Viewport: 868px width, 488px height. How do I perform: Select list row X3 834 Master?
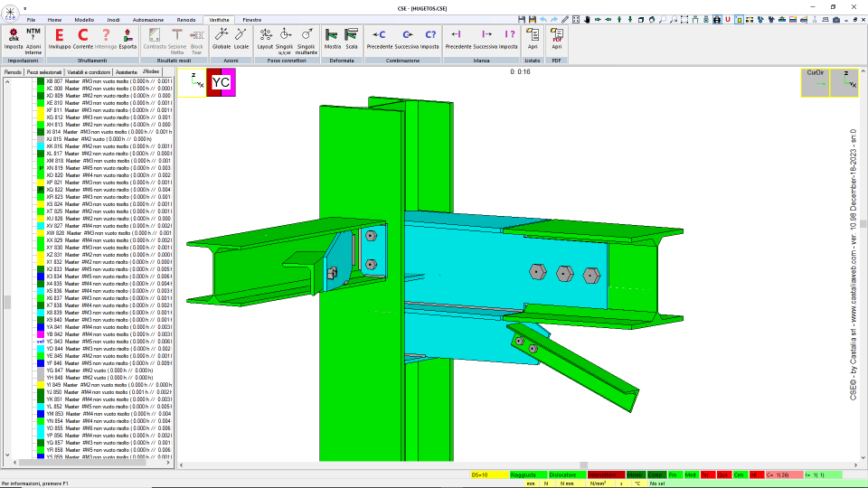(108, 277)
